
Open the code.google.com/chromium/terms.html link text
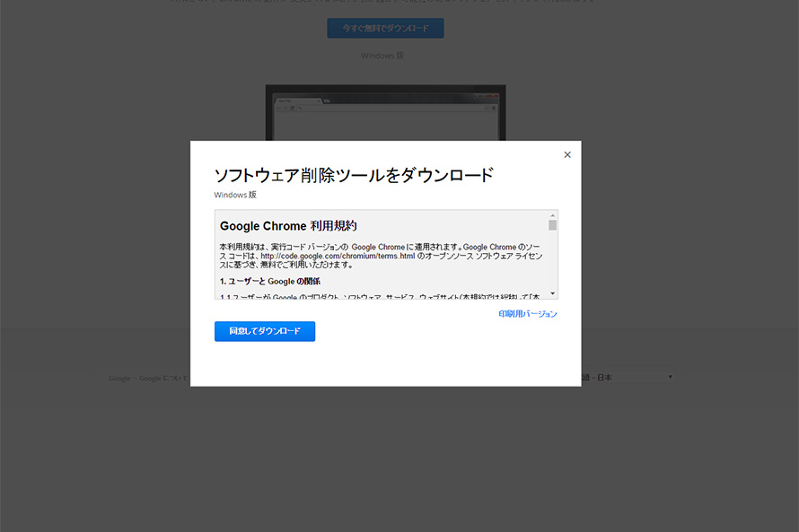[338, 256]
